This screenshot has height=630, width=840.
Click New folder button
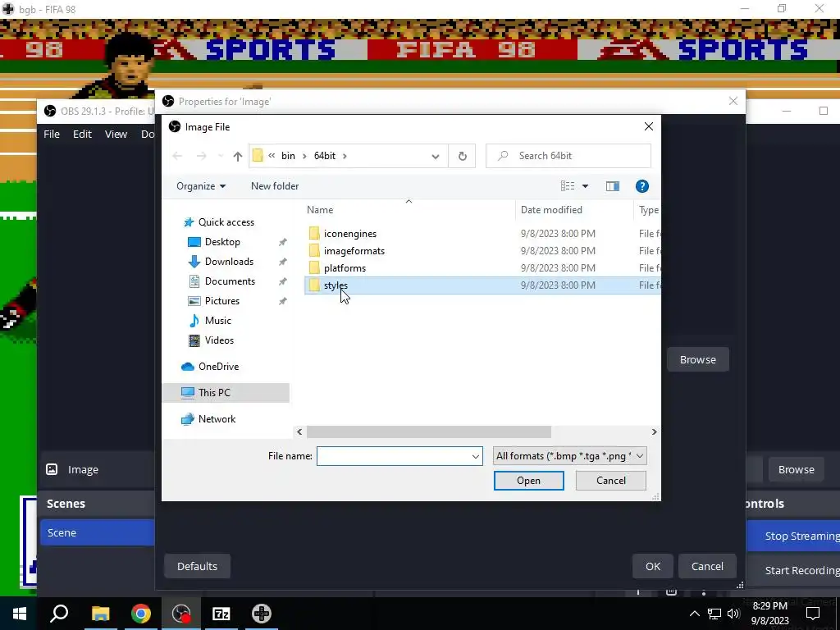point(275,186)
